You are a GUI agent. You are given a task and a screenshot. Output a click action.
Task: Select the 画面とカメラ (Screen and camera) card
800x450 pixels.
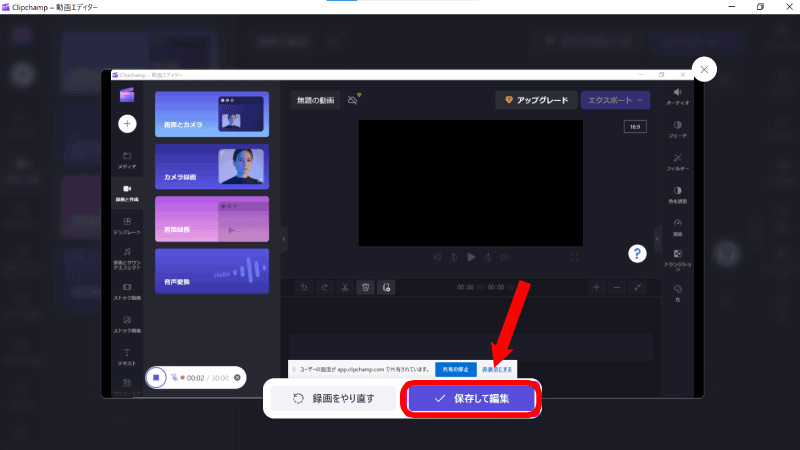click(x=212, y=114)
